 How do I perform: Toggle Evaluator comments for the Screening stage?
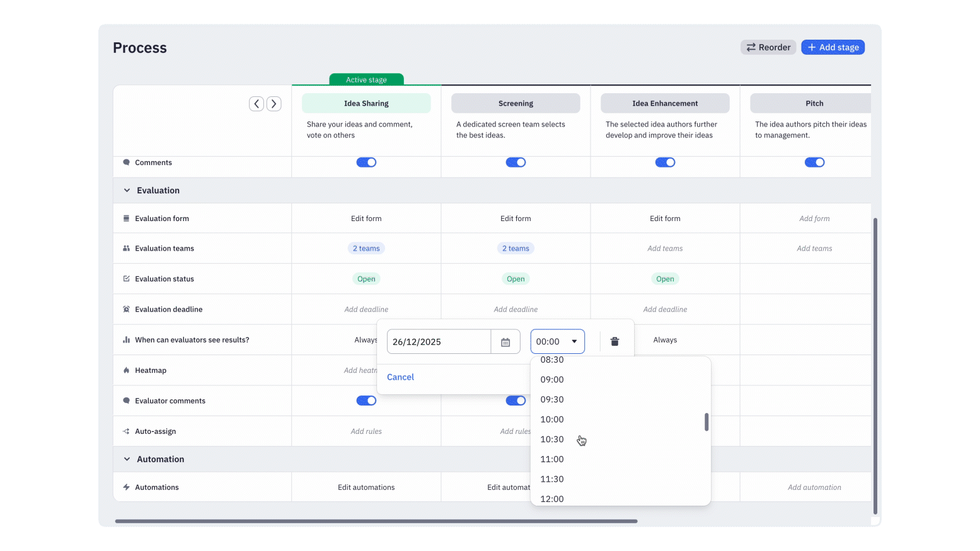click(x=516, y=400)
